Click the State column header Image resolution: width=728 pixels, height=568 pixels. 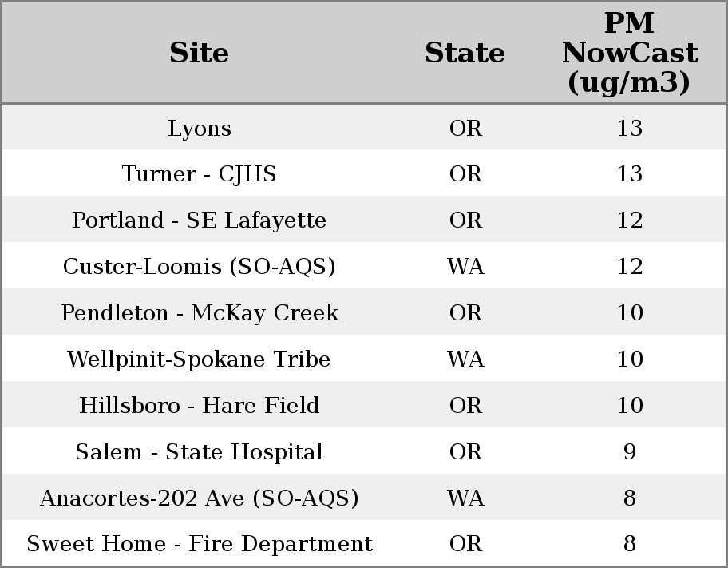click(465, 53)
